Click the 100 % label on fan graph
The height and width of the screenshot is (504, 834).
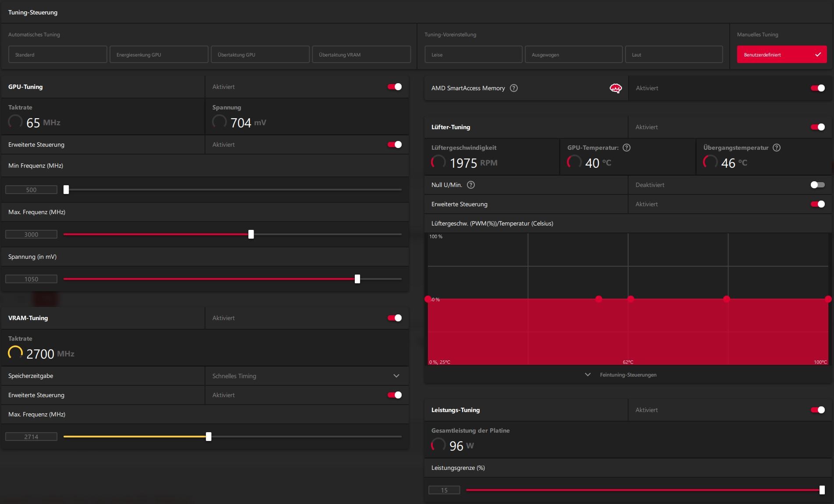(436, 236)
